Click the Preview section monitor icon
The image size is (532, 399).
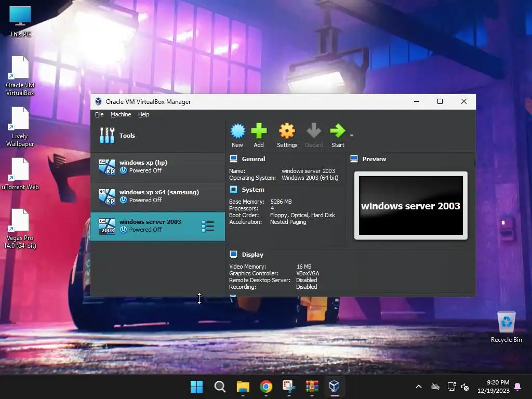[354, 159]
